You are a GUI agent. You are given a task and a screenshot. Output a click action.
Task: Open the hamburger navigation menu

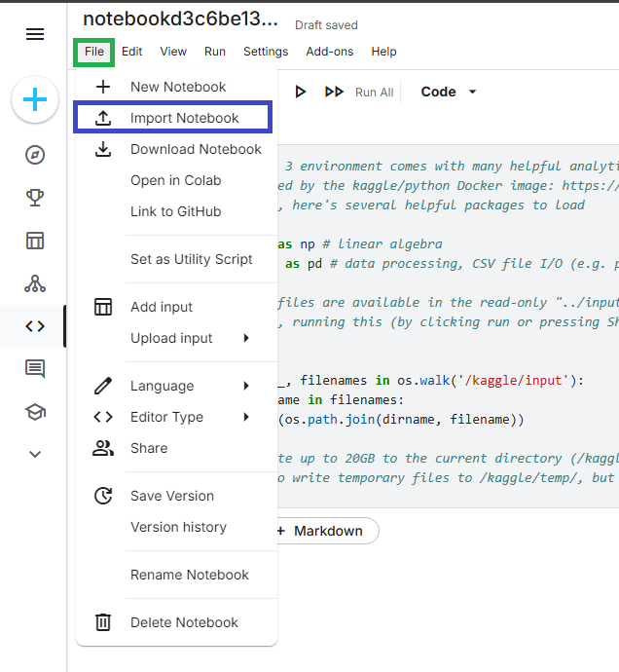click(35, 34)
